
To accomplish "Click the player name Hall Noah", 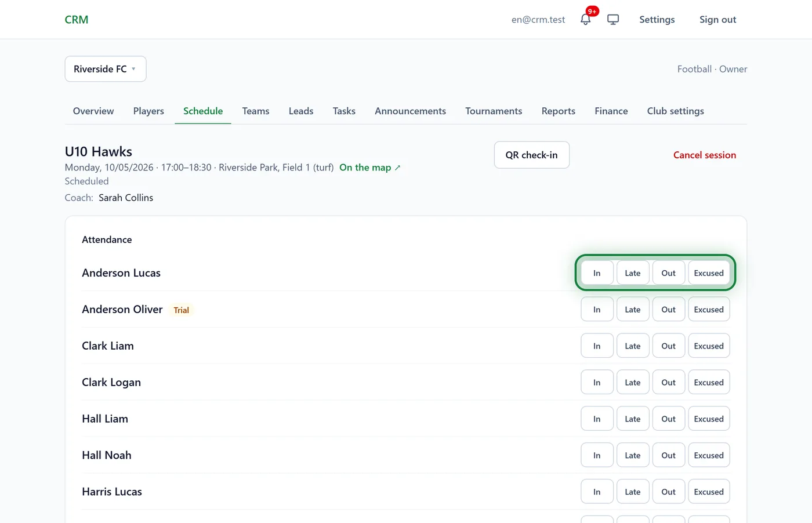I will (107, 455).
